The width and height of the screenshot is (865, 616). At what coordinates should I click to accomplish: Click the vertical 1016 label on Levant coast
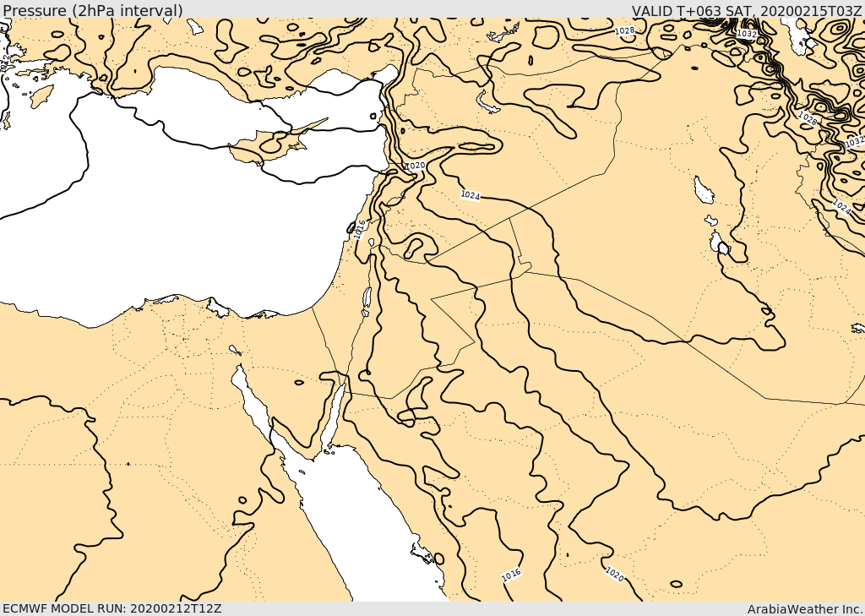click(360, 230)
